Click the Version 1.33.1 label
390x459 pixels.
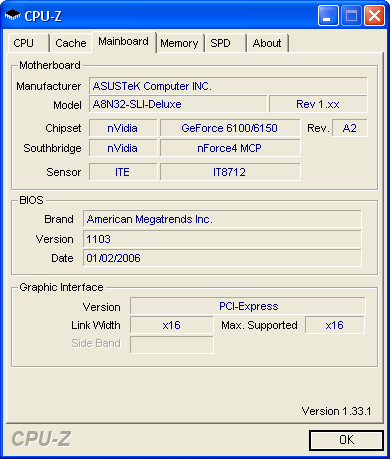point(336,411)
